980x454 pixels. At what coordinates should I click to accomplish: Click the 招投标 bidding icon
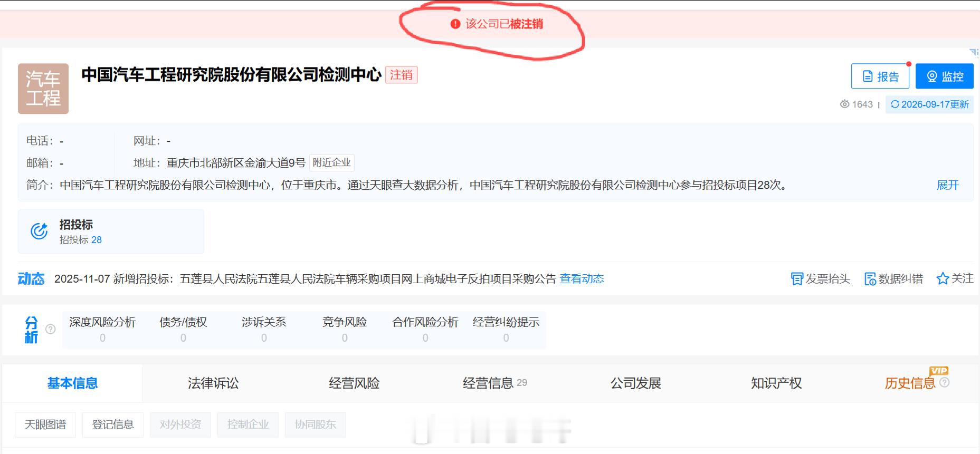click(x=39, y=231)
